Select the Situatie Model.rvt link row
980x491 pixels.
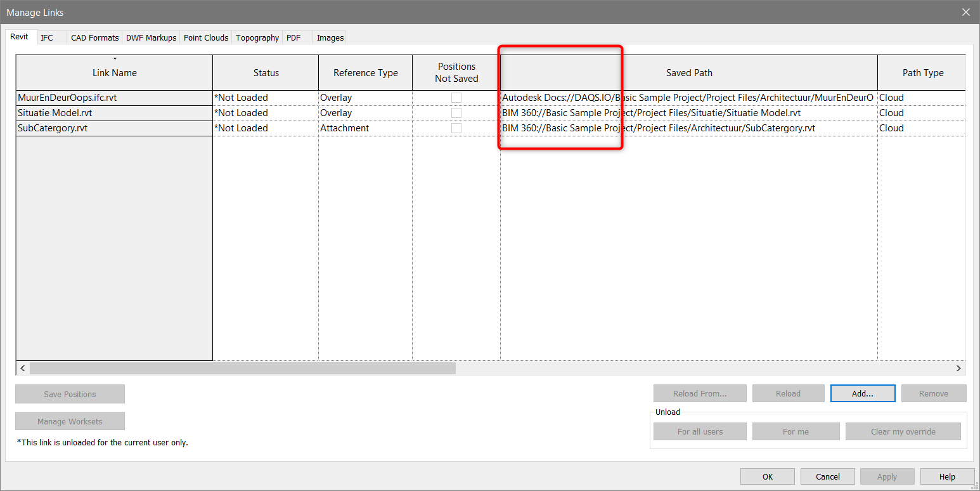(x=114, y=112)
